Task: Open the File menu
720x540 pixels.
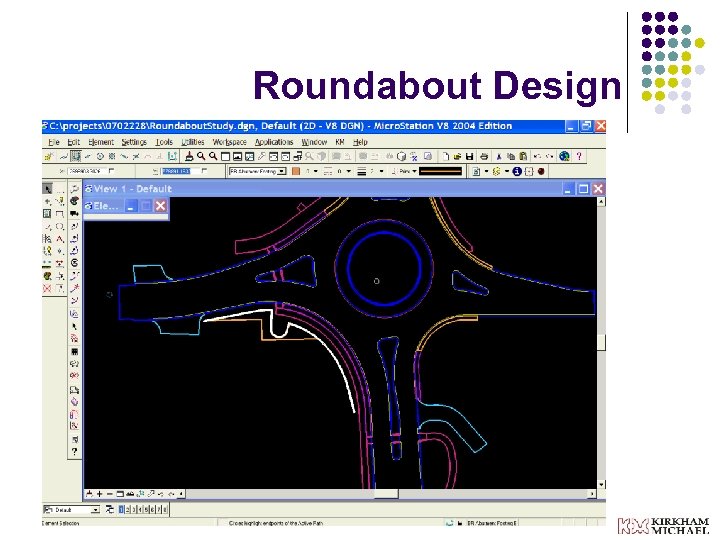Action: click(x=54, y=142)
